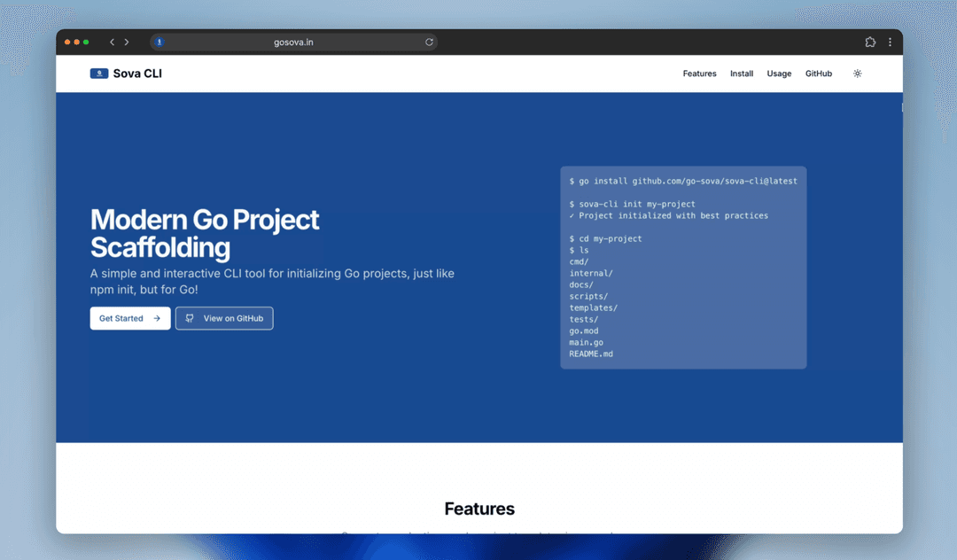
Task: Click the red close window button
Action: pos(67,43)
